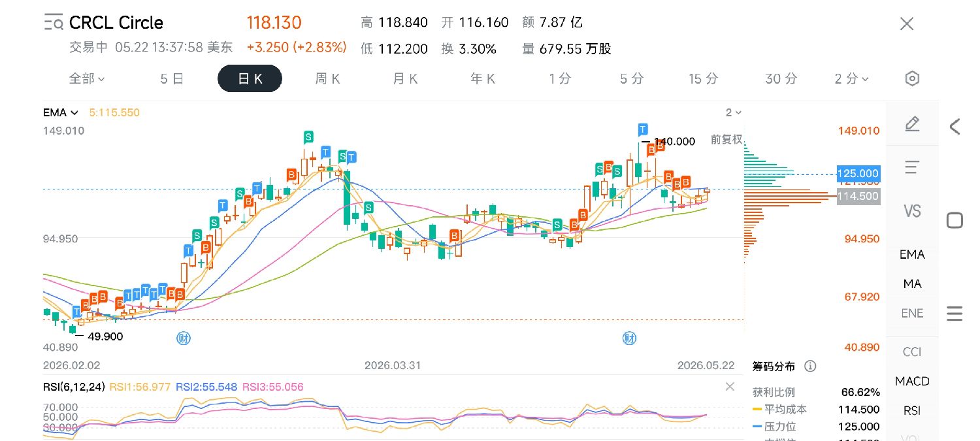
Task: Tap the 平均成本 114.500 row
Action: coord(816,410)
